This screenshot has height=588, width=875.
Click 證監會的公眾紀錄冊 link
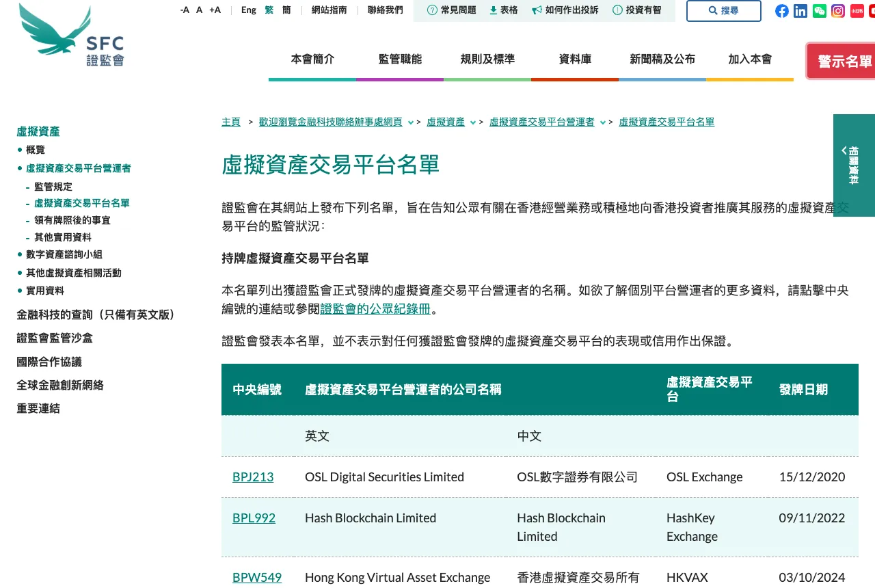point(375,308)
